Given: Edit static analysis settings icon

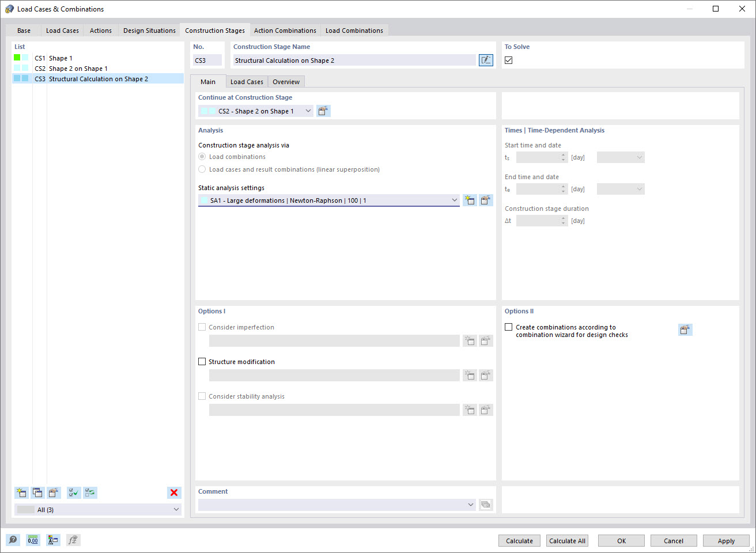Looking at the screenshot, I should coord(486,200).
